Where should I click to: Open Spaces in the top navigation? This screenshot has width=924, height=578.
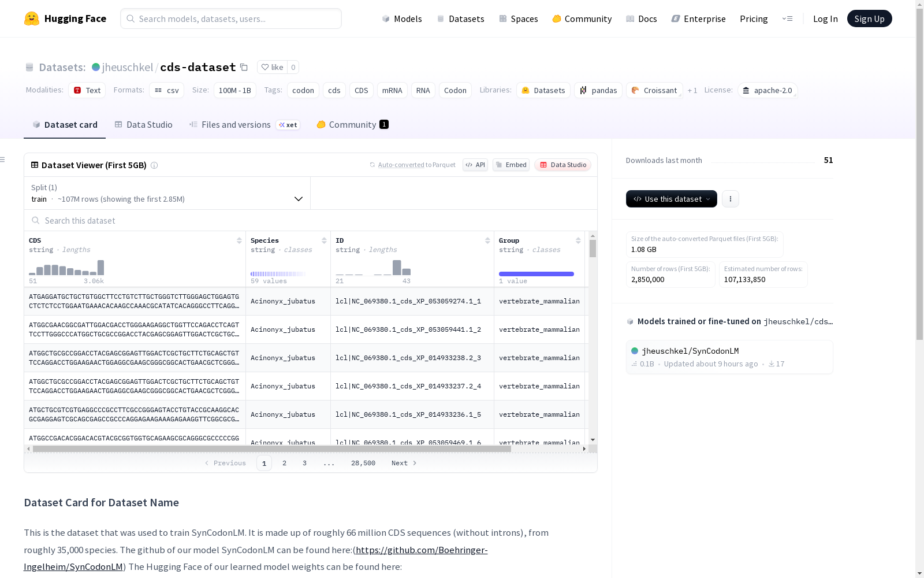pyautogui.click(x=519, y=18)
